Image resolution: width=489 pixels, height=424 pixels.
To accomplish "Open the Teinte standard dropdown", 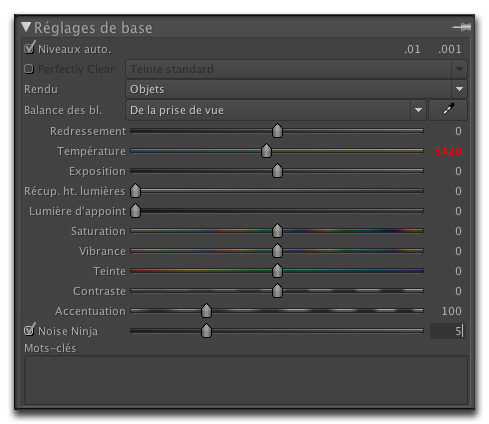I will click(x=296, y=69).
